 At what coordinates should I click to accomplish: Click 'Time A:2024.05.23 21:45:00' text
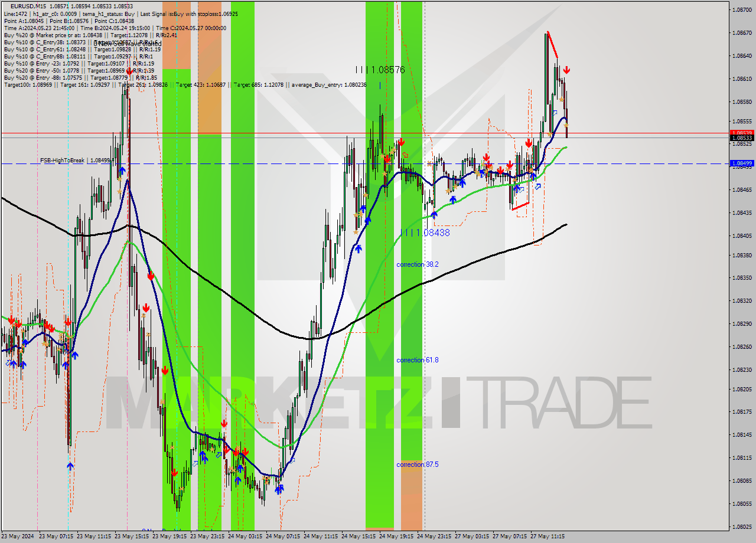coord(39,28)
